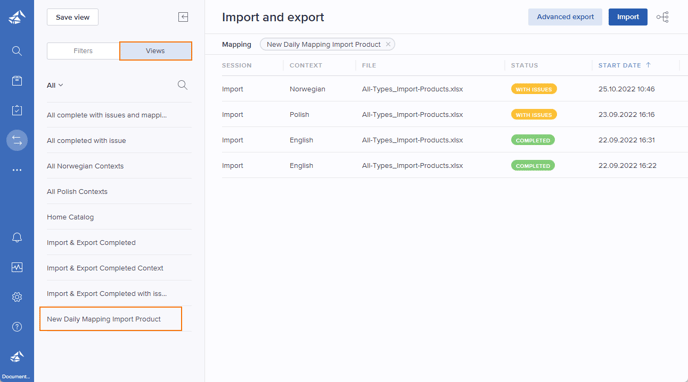
Task: Select view All complete with issues and mappi...
Action: tap(107, 115)
